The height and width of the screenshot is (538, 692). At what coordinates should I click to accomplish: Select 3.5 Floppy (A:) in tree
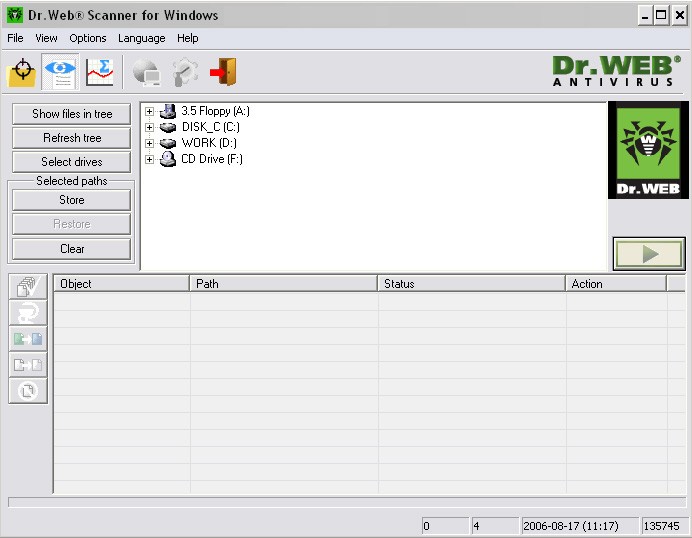pyautogui.click(x=215, y=111)
